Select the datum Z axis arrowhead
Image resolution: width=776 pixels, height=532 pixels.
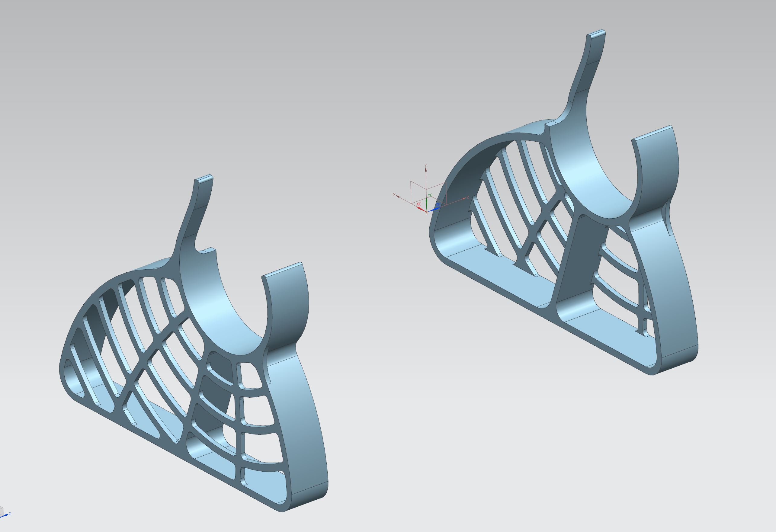pyautogui.click(x=464, y=199)
